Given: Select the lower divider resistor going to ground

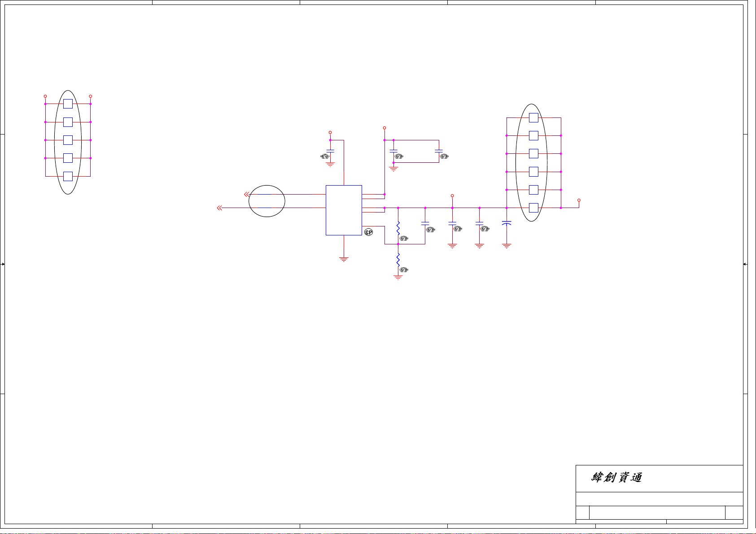Looking at the screenshot, I should coord(398,260).
